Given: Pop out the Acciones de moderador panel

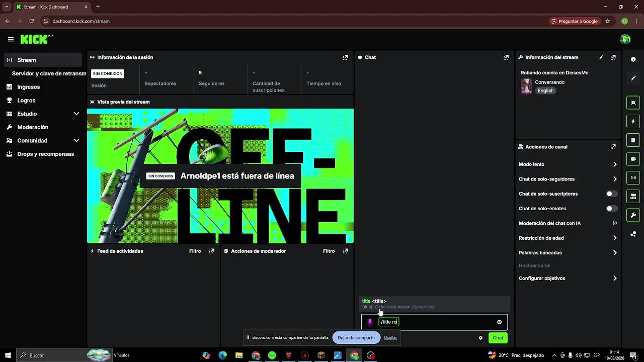Looking at the screenshot, I should [x=345, y=251].
